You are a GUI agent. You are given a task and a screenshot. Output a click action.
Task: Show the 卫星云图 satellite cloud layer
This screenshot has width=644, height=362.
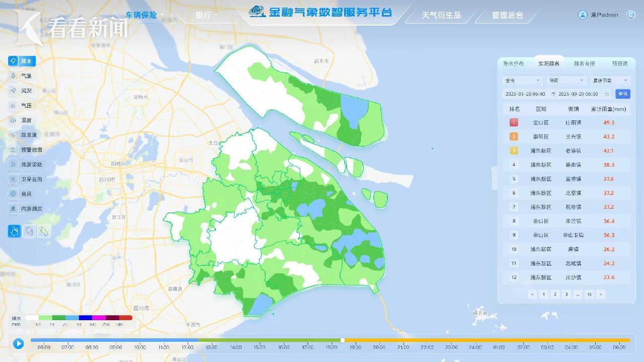tap(13, 179)
